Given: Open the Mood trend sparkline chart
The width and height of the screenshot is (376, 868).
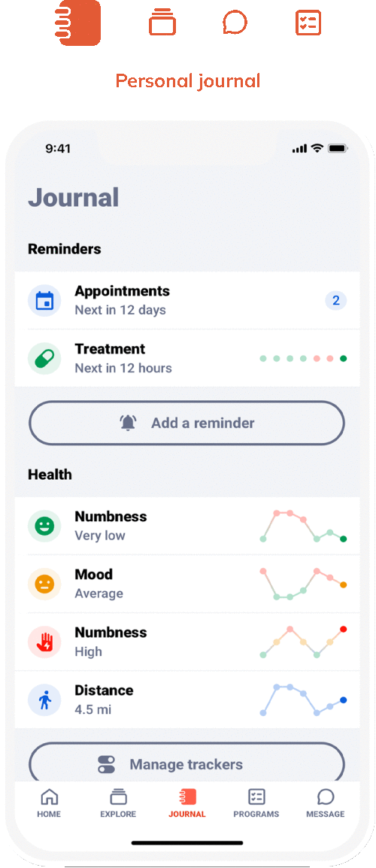Looking at the screenshot, I should [303, 584].
